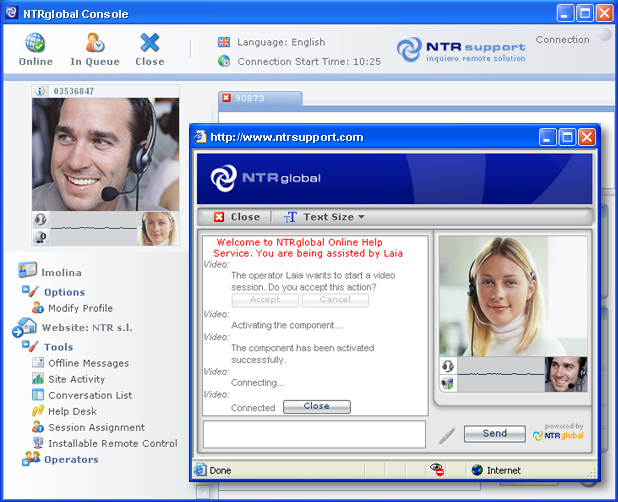Open Offline Messages in Tools
This screenshot has height=502, width=618.
click(88, 363)
